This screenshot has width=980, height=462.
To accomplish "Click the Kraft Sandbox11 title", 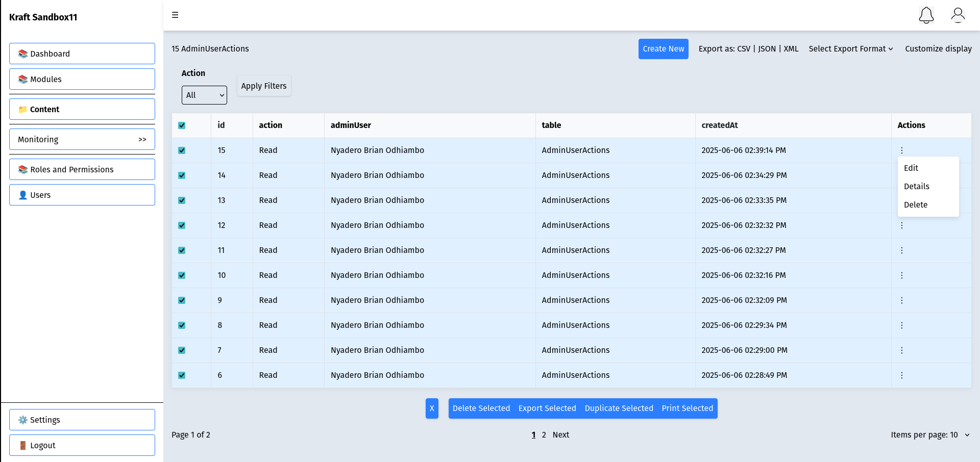I will [43, 17].
